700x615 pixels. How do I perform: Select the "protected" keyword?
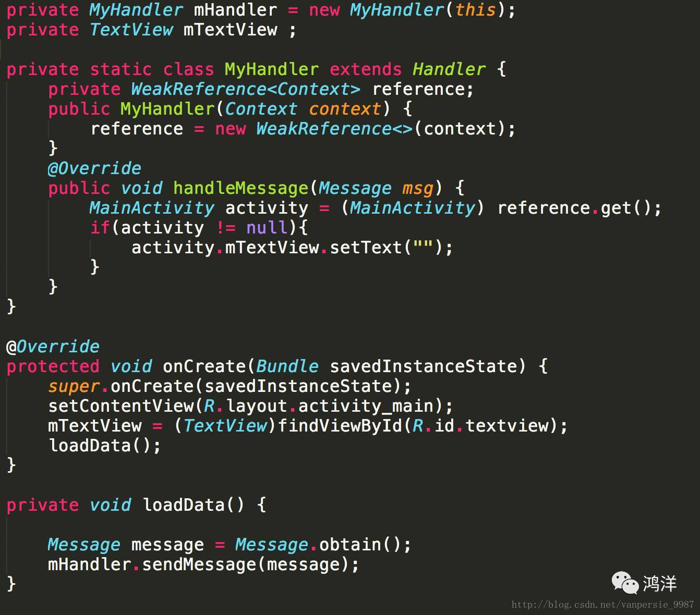pos(53,366)
